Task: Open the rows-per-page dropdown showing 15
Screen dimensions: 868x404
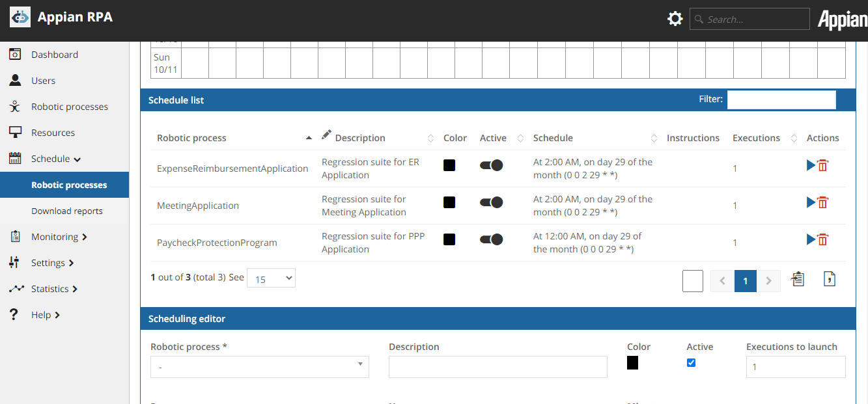Action: click(x=271, y=278)
